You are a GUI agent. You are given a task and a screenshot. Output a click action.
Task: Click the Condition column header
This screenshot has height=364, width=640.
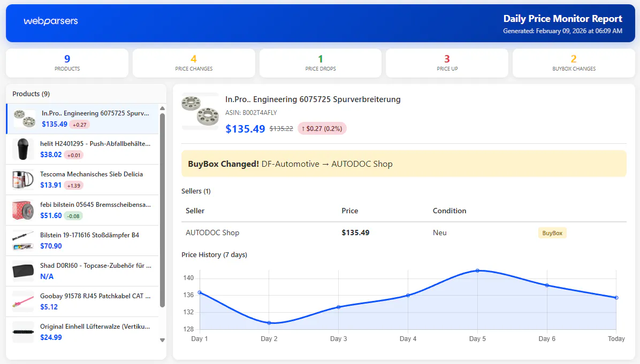[449, 211]
